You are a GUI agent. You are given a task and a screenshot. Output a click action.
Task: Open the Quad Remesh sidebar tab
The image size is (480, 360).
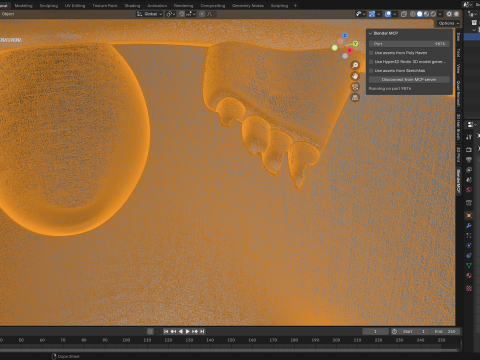pos(458,94)
